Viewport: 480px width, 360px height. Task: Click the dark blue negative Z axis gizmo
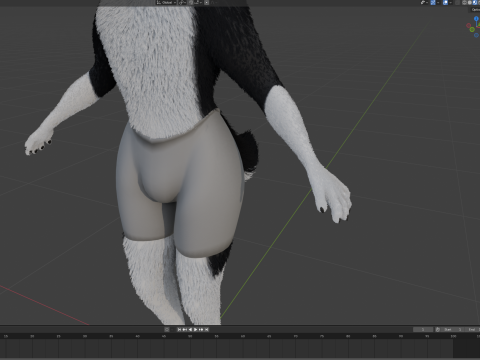click(x=476, y=35)
